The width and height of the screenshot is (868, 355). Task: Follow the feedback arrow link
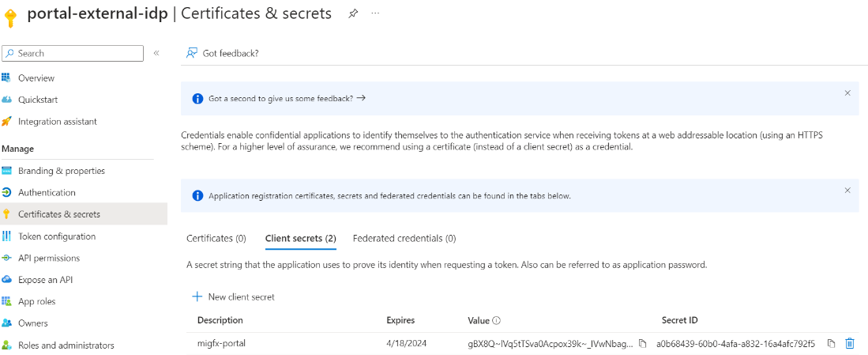[x=361, y=98]
